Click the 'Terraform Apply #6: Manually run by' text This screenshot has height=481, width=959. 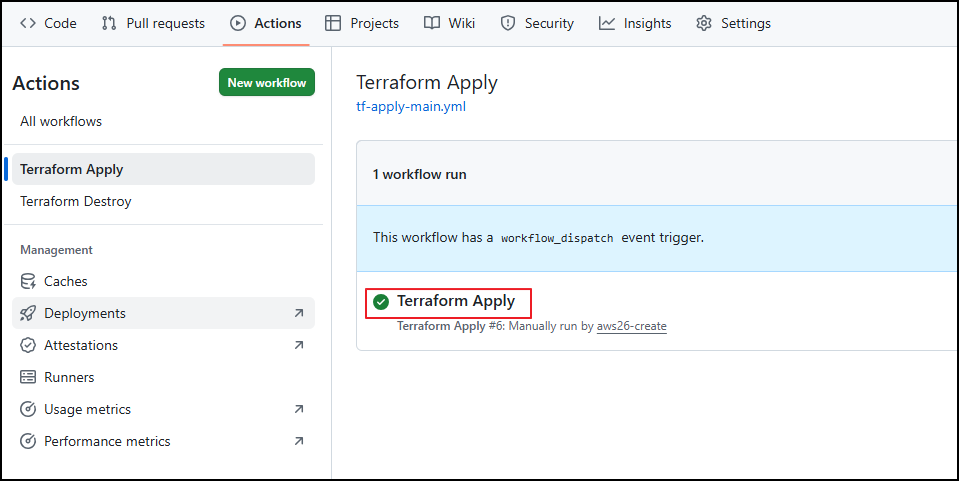point(495,326)
